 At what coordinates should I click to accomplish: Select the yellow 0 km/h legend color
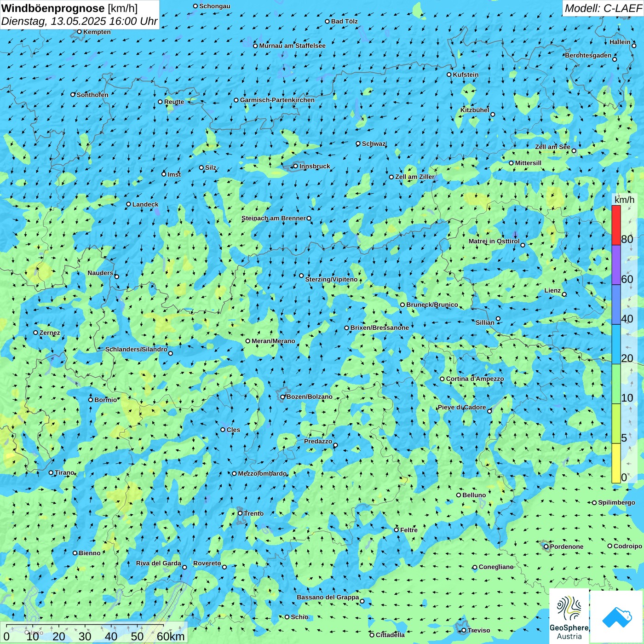(x=616, y=463)
